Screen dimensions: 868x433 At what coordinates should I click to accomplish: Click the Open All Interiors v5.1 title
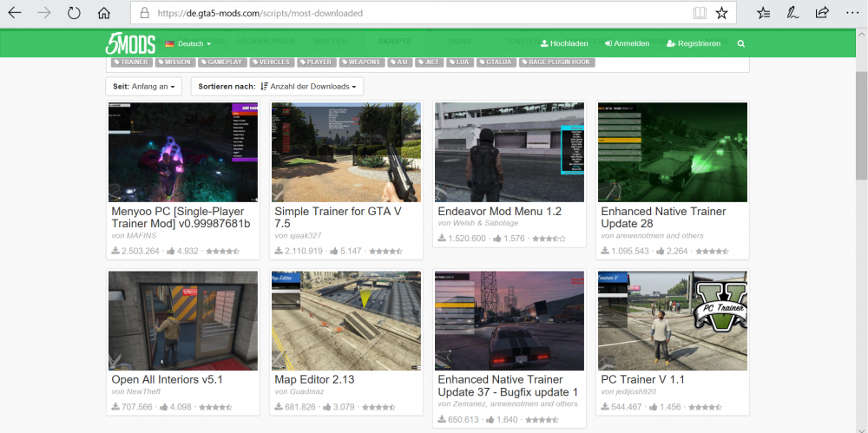point(168,380)
